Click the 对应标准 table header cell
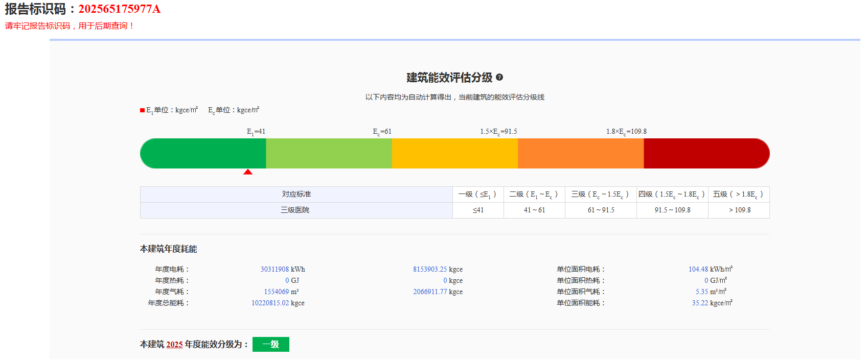The width and height of the screenshot is (868, 363). [296, 195]
